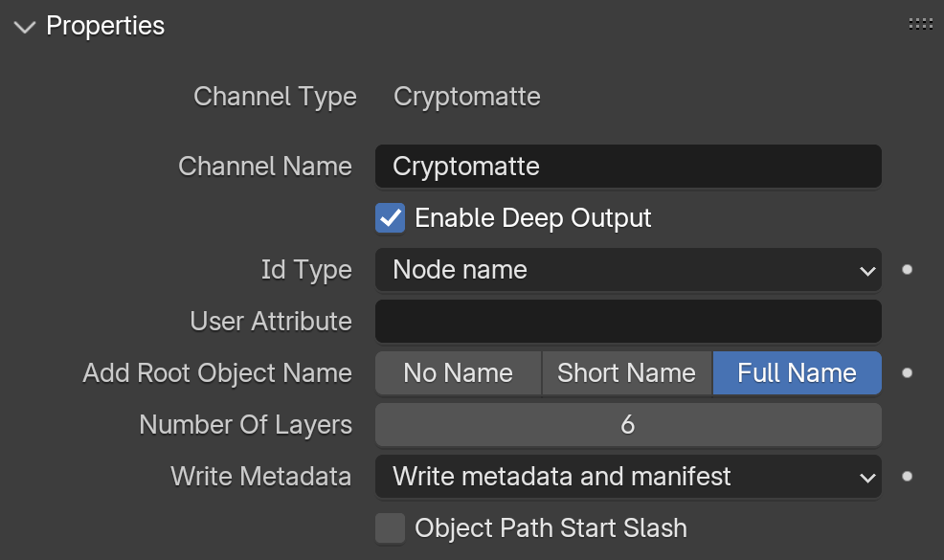Click the Channel Name text field
This screenshot has width=944, height=560.
[x=628, y=167]
